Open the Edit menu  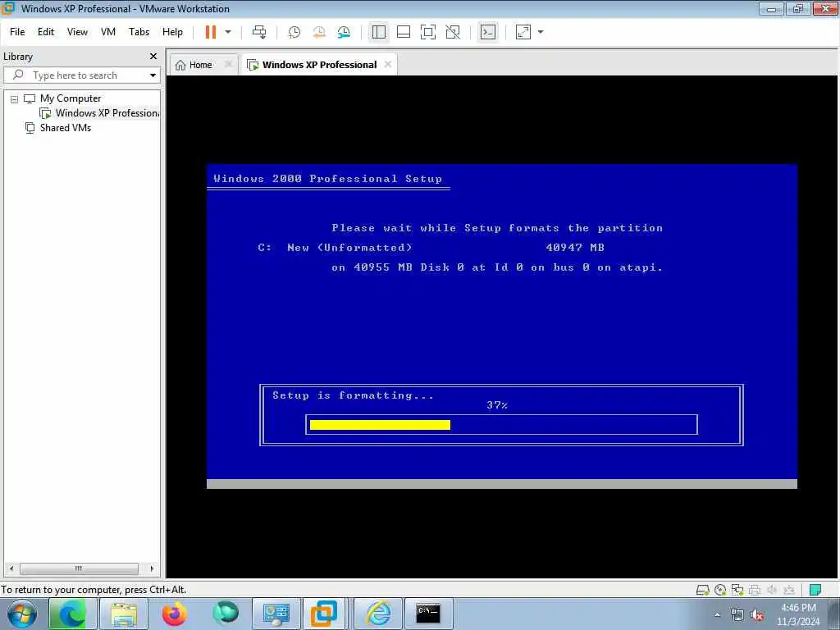point(46,32)
